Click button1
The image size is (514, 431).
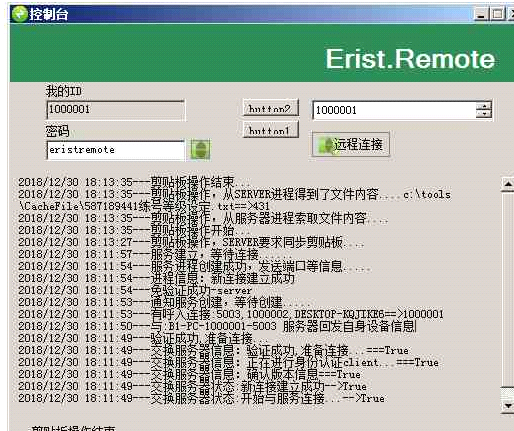270,129
